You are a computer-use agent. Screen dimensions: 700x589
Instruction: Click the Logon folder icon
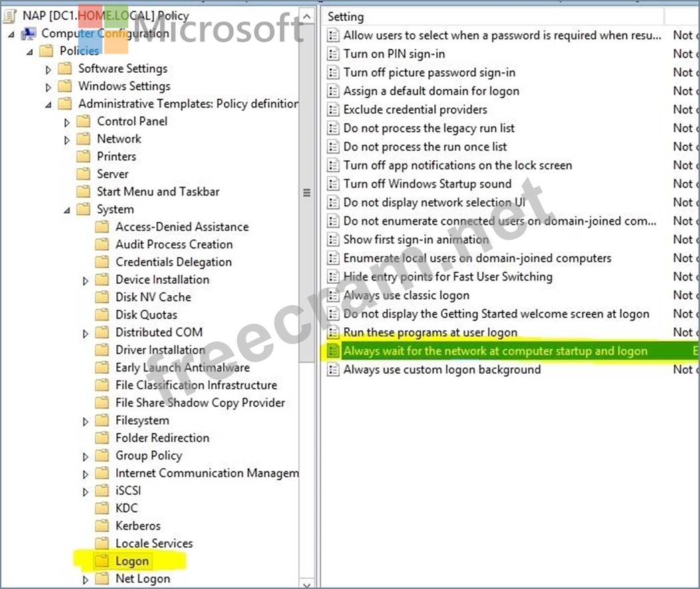(102, 561)
